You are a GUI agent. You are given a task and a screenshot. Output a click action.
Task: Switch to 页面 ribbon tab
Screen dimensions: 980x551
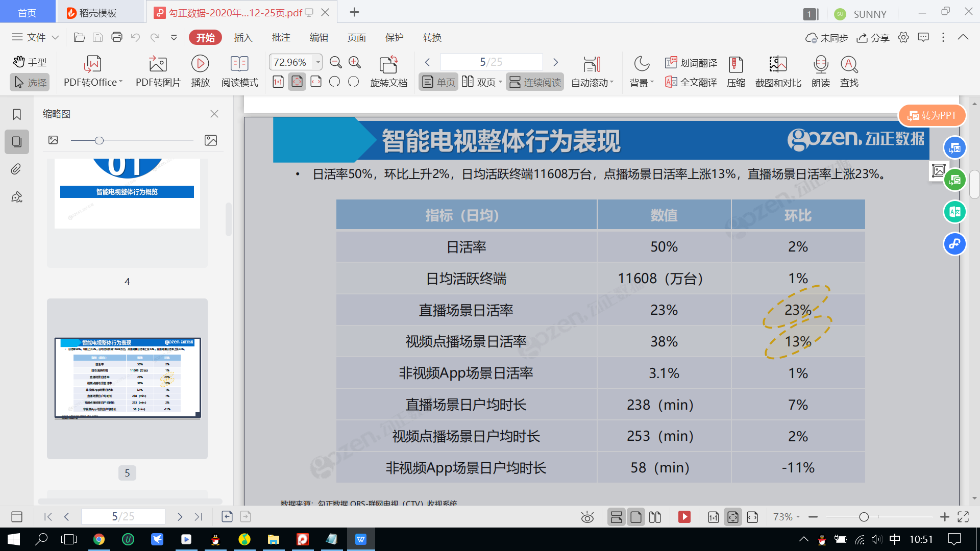pyautogui.click(x=356, y=37)
